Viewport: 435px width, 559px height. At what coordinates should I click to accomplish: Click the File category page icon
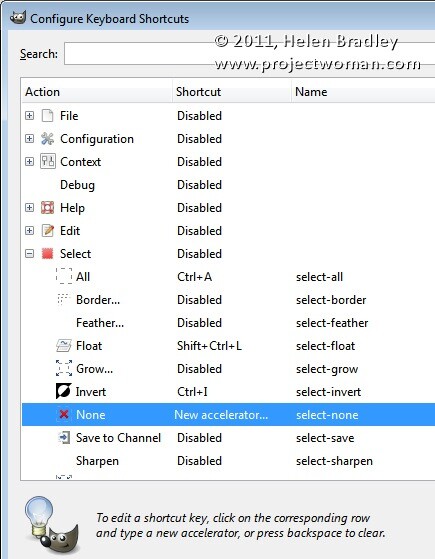point(47,116)
